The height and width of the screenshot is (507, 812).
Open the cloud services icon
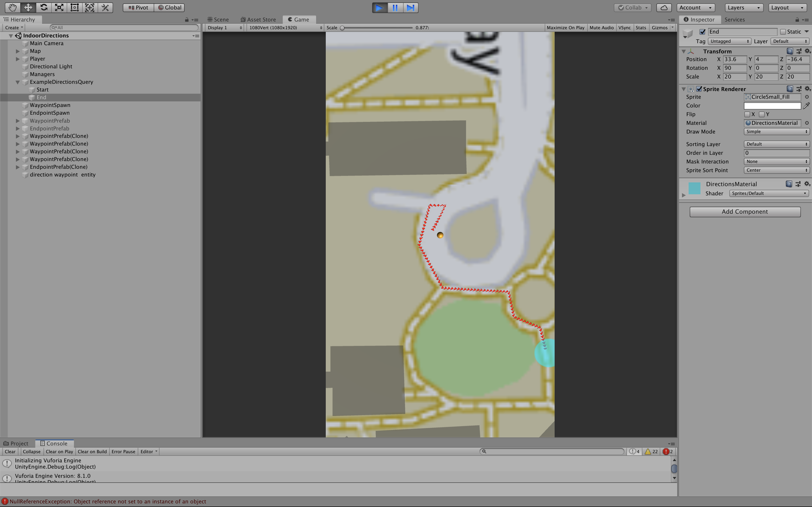(664, 7)
